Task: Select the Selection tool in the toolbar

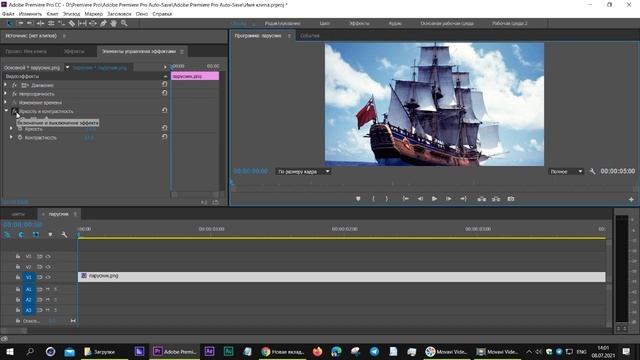Action: pyautogui.click(x=9, y=23)
